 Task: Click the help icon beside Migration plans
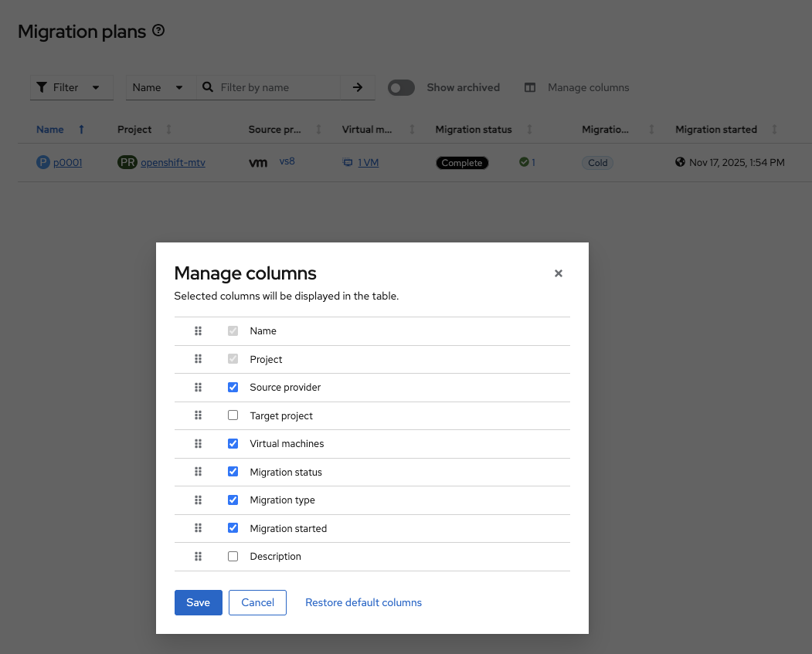click(x=158, y=31)
